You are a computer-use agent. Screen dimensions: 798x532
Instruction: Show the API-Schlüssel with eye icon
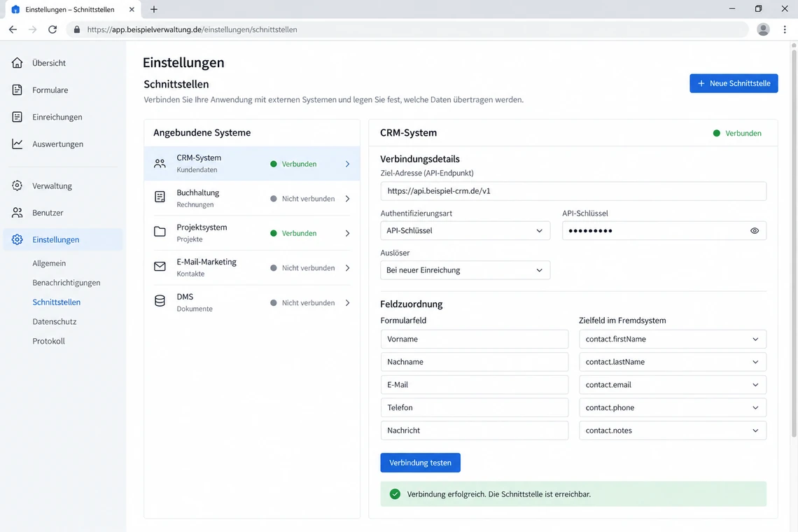tap(754, 230)
